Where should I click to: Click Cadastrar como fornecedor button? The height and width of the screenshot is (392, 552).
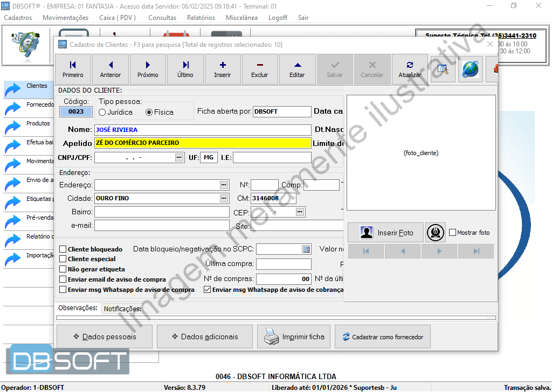(x=383, y=337)
